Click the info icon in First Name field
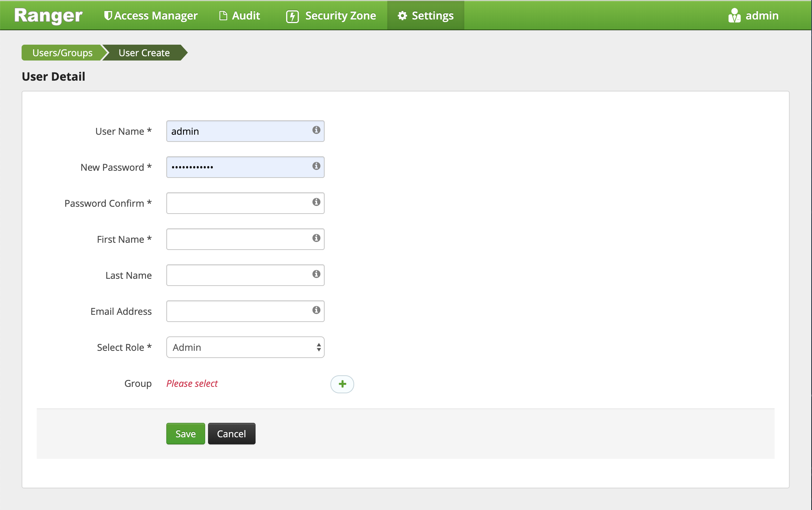The image size is (812, 510). click(316, 238)
